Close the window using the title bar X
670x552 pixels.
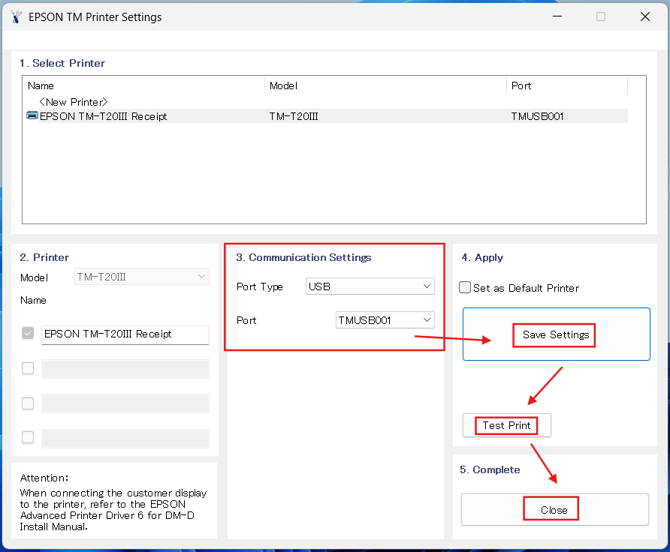pyautogui.click(x=645, y=17)
